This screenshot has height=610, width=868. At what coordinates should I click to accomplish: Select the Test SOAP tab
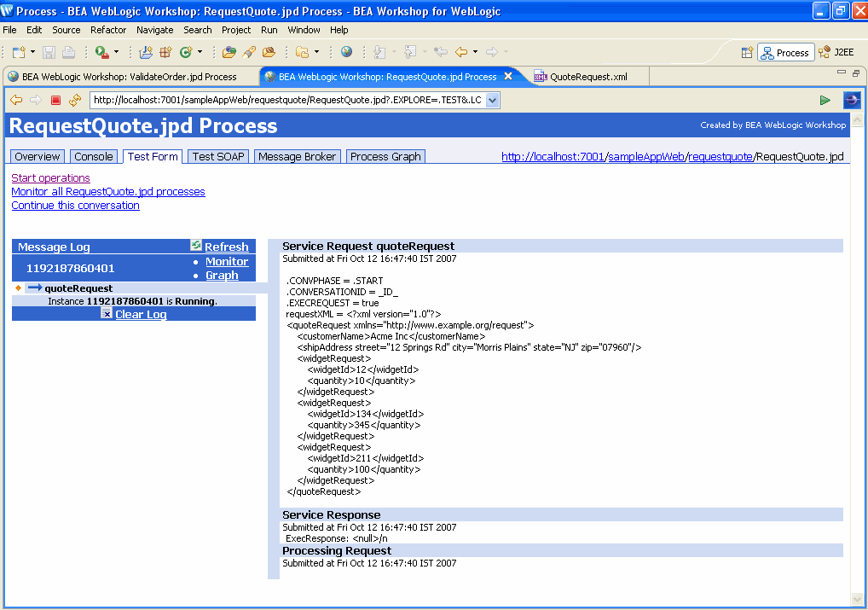click(x=218, y=157)
